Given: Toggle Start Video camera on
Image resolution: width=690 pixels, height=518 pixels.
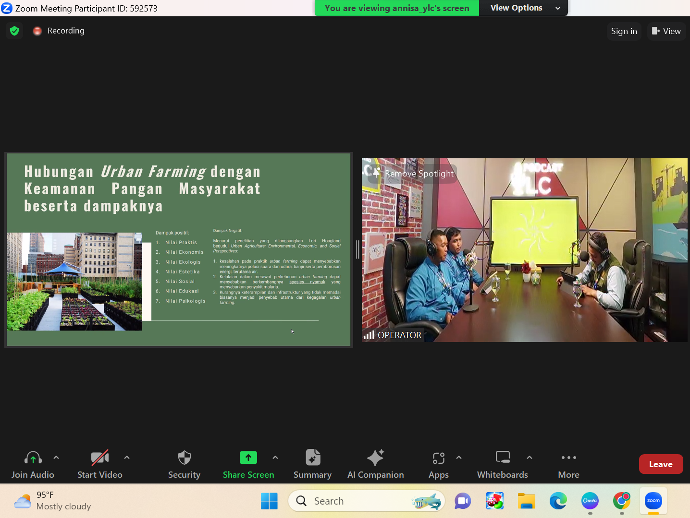Looking at the screenshot, I should (x=99, y=458).
